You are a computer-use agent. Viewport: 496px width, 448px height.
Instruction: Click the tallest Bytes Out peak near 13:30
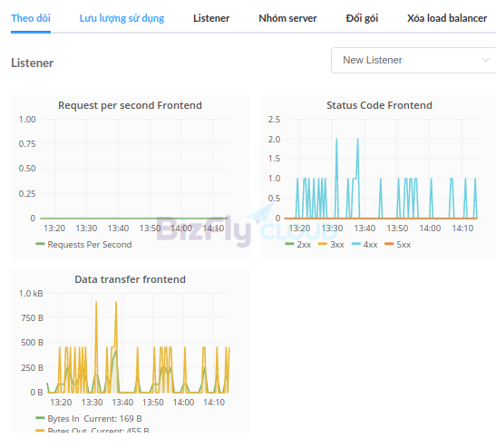coord(96,303)
